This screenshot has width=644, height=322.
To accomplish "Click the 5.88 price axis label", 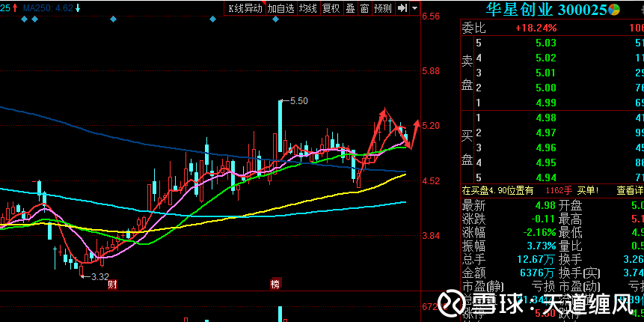I will click(x=431, y=70).
